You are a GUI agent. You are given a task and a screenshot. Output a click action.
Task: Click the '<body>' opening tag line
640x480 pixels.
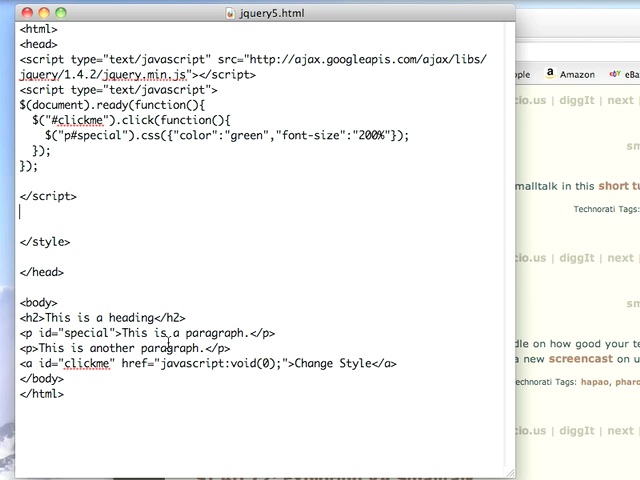tap(39, 303)
